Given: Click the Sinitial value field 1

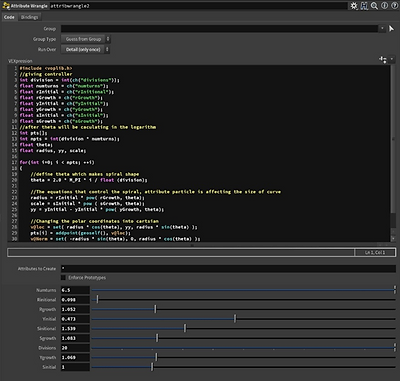Looking at the screenshot, I should pyautogui.click(x=75, y=367).
